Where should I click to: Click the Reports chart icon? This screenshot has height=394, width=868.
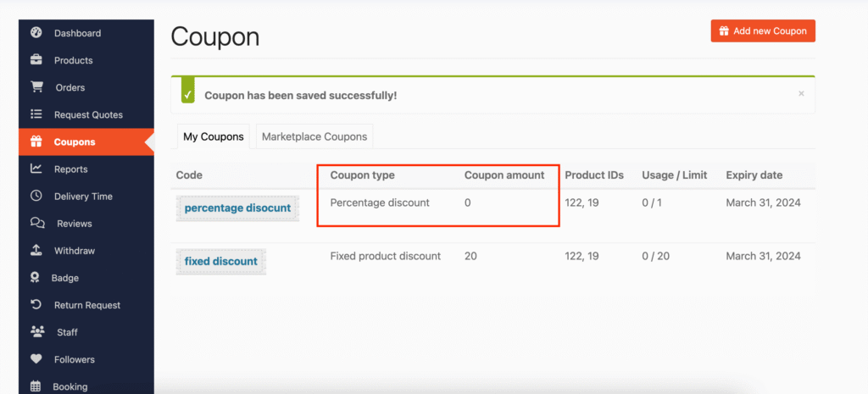(x=36, y=169)
